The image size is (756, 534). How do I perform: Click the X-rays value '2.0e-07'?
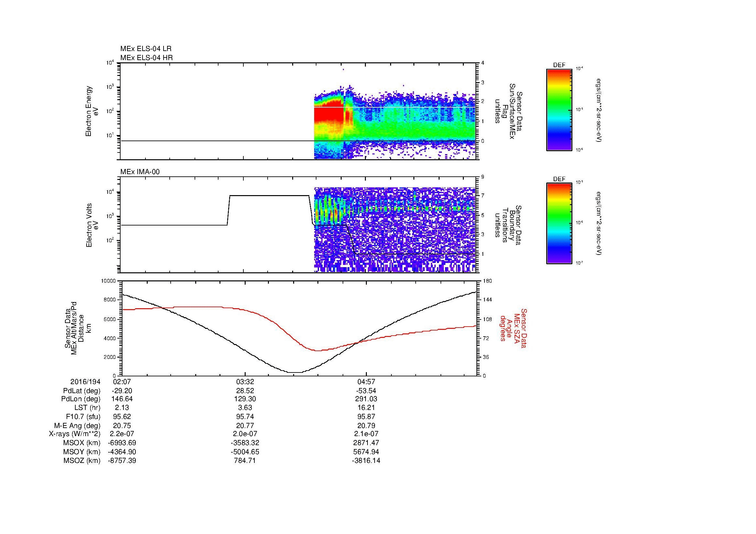(x=245, y=434)
